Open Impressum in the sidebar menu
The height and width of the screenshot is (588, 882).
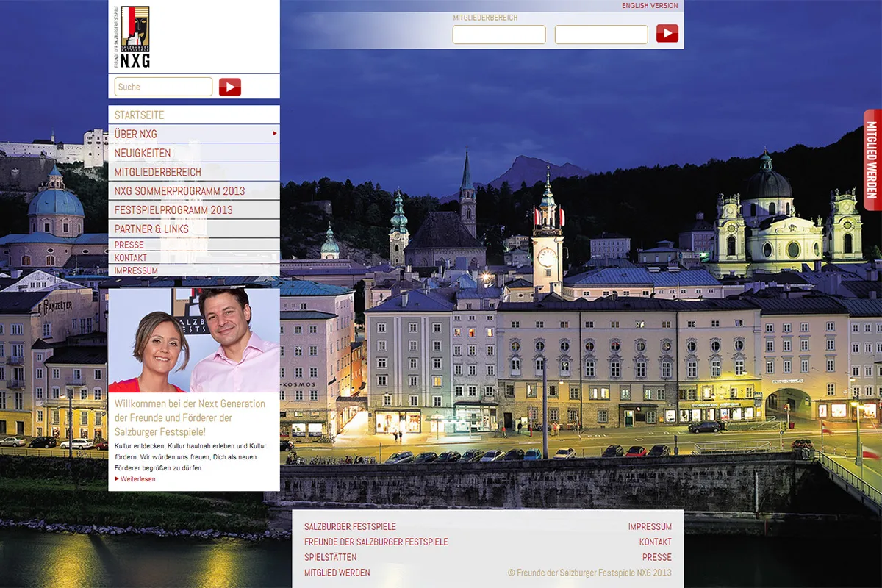click(194, 270)
